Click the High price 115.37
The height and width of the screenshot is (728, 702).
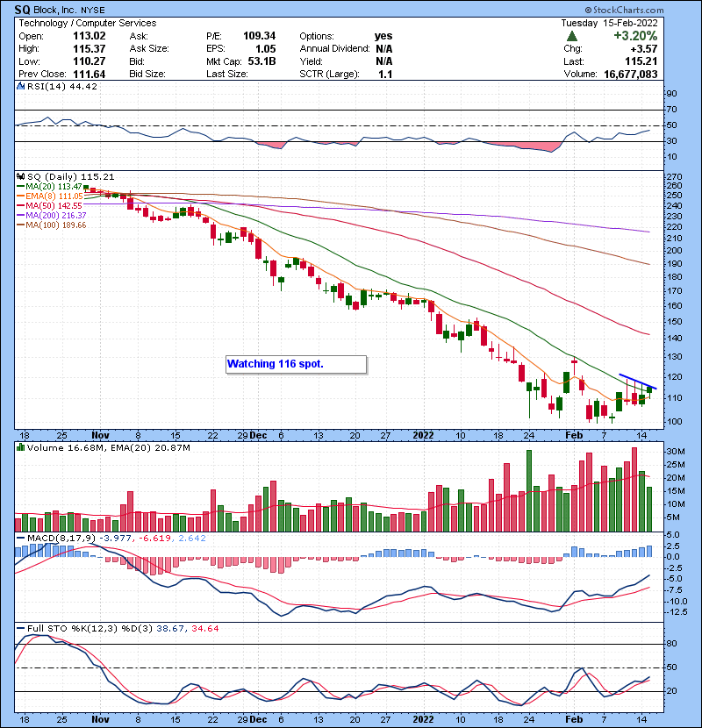[90, 49]
